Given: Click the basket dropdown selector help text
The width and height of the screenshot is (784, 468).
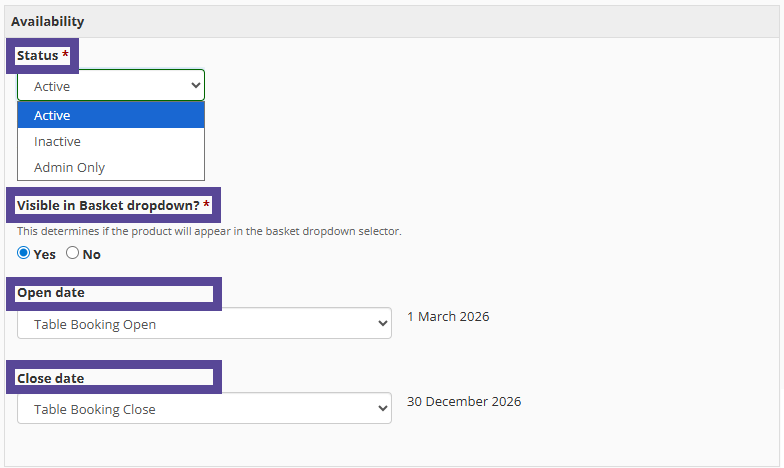Looking at the screenshot, I should coord(209,231).
